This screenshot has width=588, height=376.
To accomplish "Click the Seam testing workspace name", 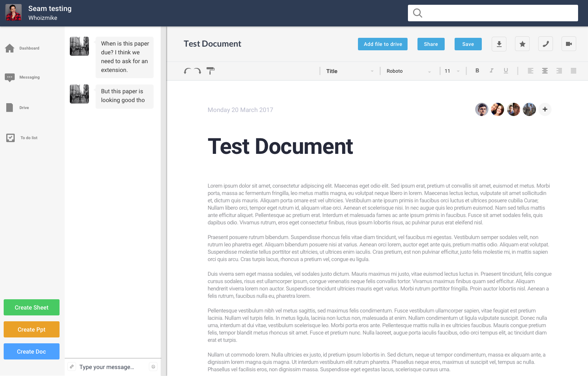I will (50, 8).
